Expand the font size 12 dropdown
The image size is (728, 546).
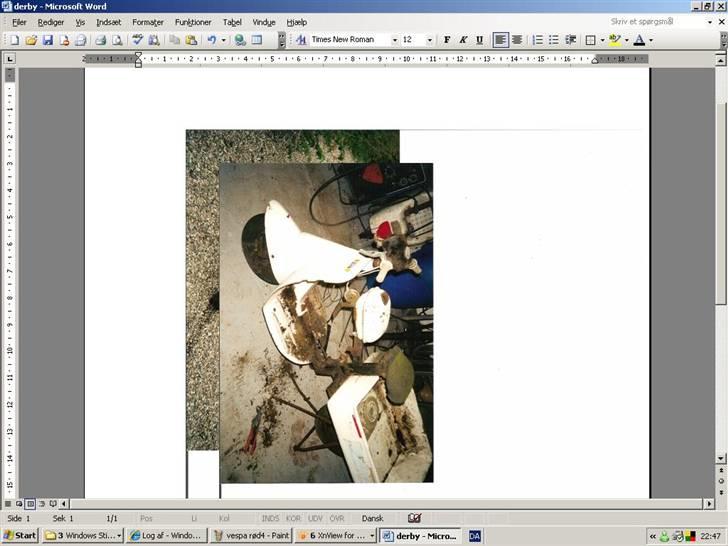coord(430,40)
